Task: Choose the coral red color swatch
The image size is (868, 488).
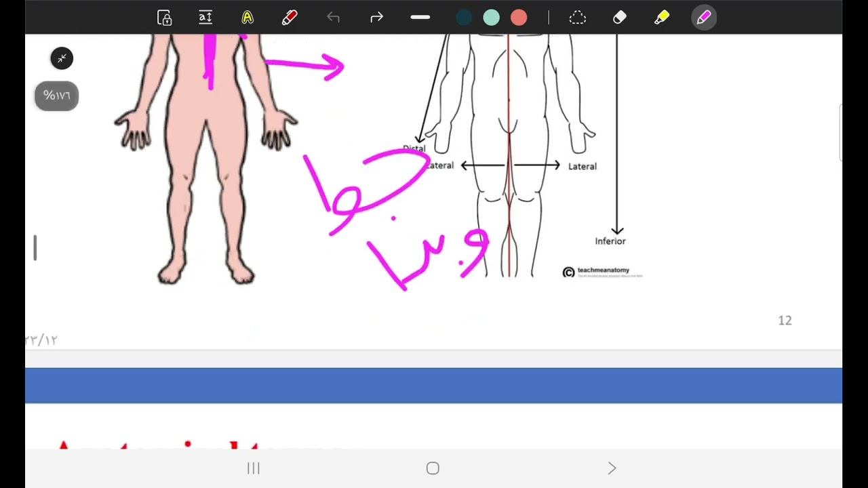Action: (x=519, y=18)
